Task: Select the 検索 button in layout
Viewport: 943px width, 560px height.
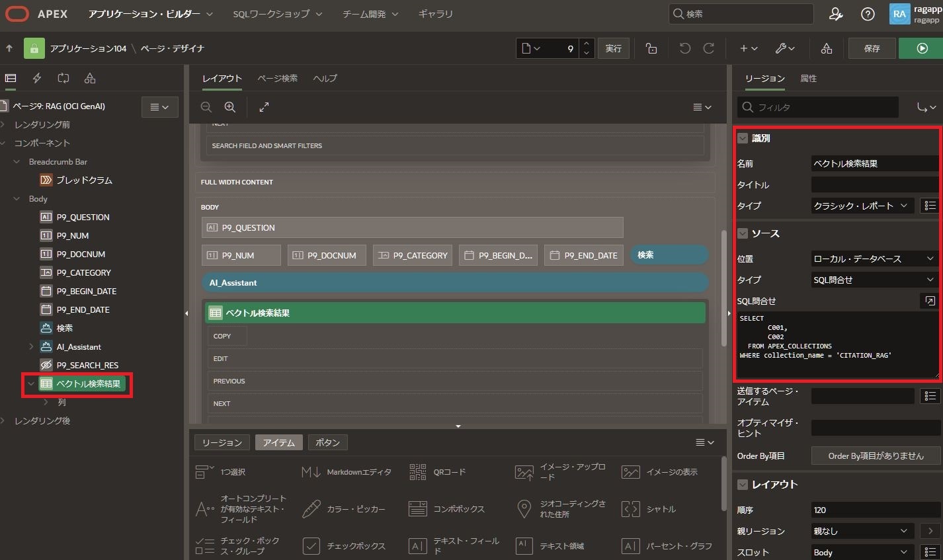Action: point(669,255)
